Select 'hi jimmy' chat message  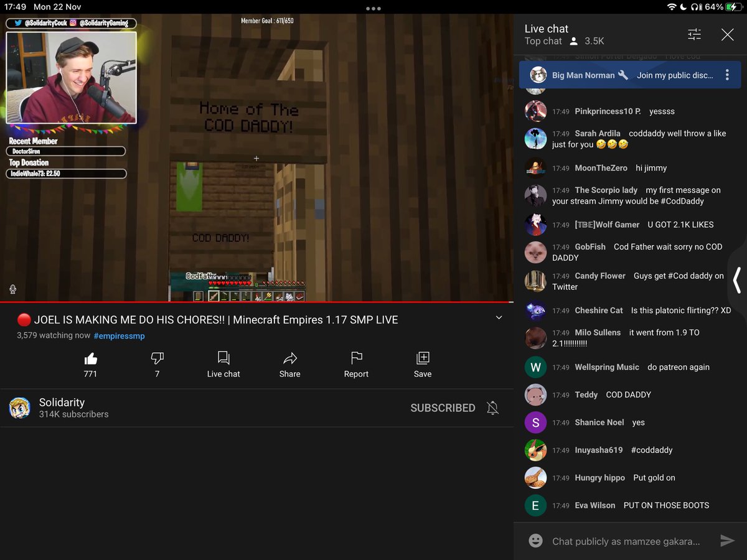click(651, 168)
